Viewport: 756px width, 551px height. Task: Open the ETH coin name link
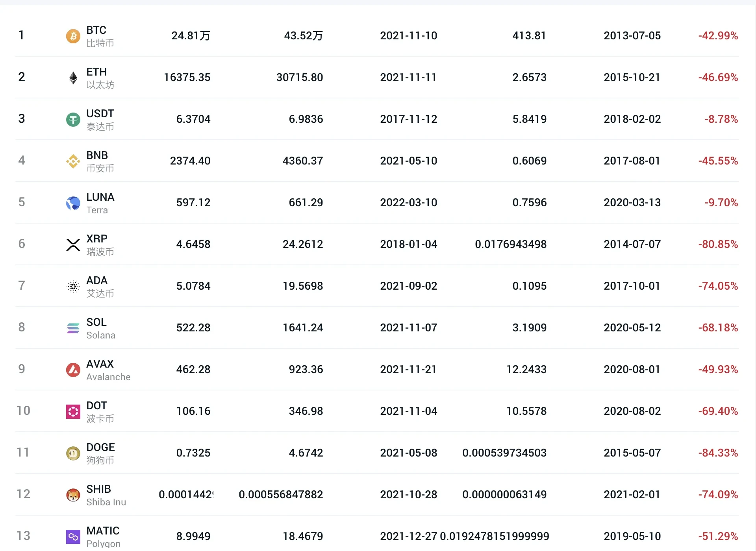pyautogui.click(x=96, y=72)
